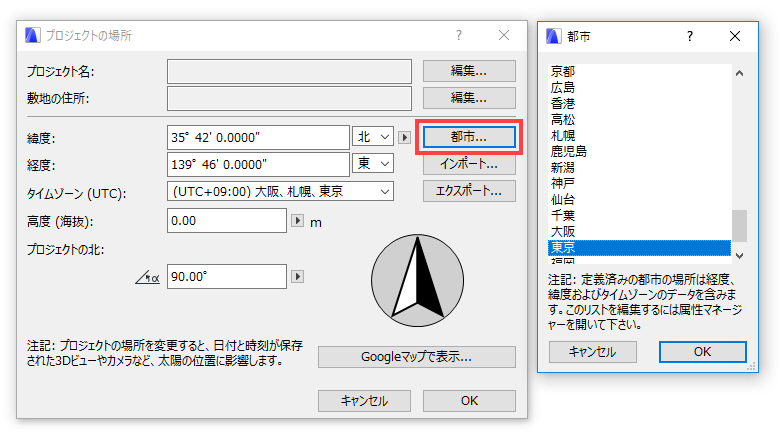The image size is (784, 436).
Task: Click the city list scroll up arrow
Action: tap(740, 73)
